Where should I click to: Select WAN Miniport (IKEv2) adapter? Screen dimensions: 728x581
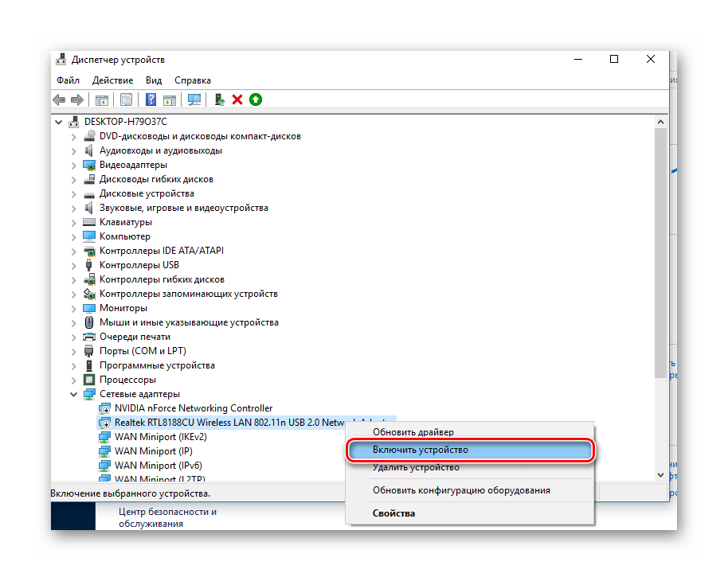click(x=160, y=437)
